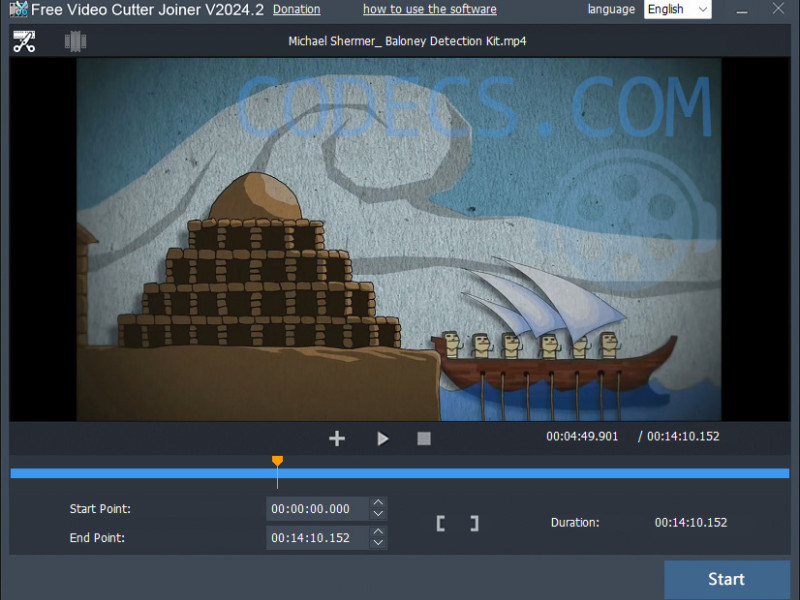Click the video preview frame

point(399,239)
